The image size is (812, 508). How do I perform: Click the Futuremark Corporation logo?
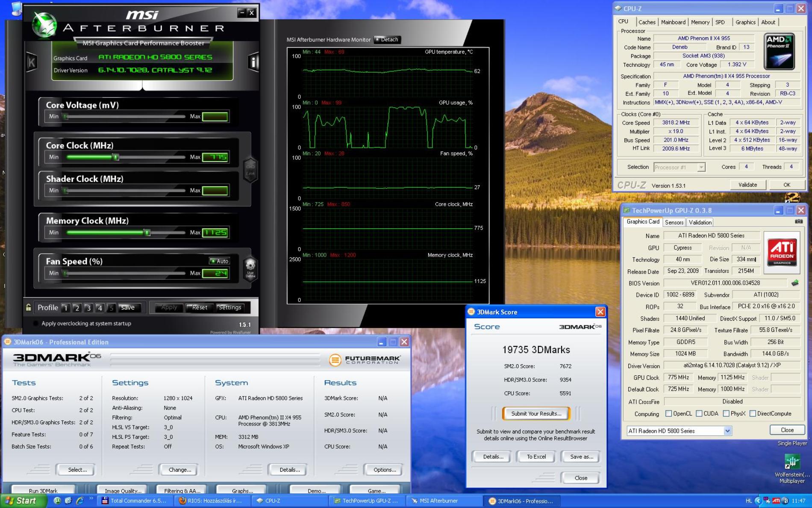click(365, 360)
